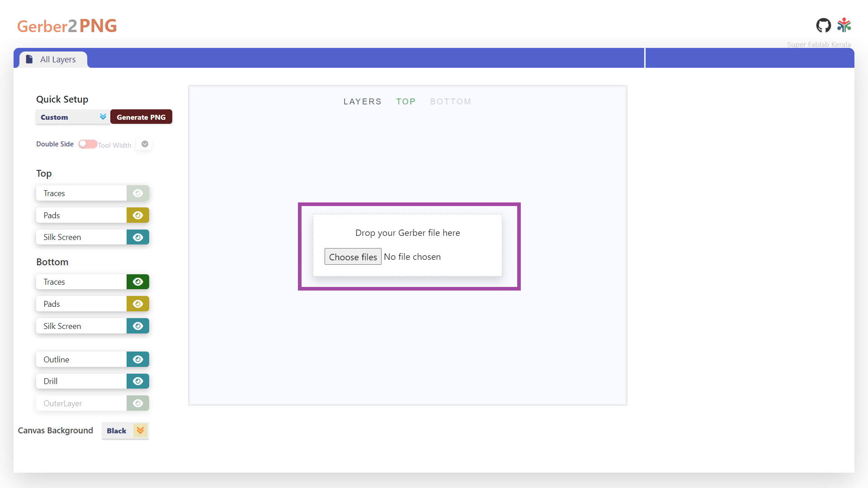Viewport: 868px width, 488px height.
Task: Hide the Bottom Silk Screen layer
Action: point(138,326)
